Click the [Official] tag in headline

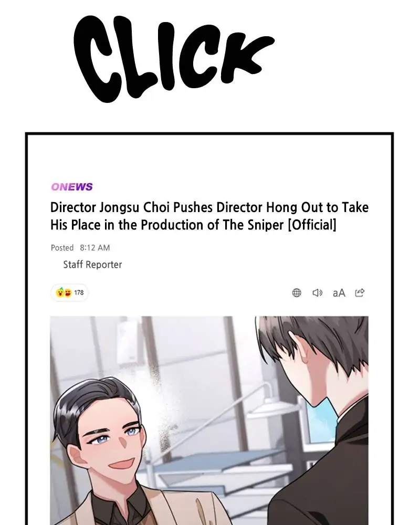pos(312,225)
